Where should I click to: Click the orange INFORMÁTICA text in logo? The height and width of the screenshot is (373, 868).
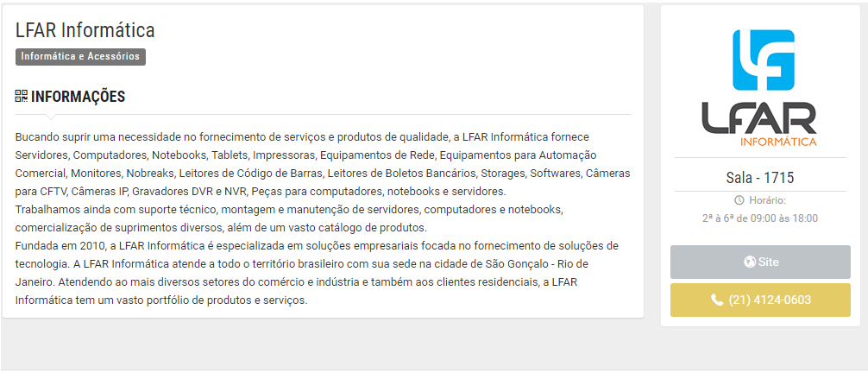coord(778,142)
